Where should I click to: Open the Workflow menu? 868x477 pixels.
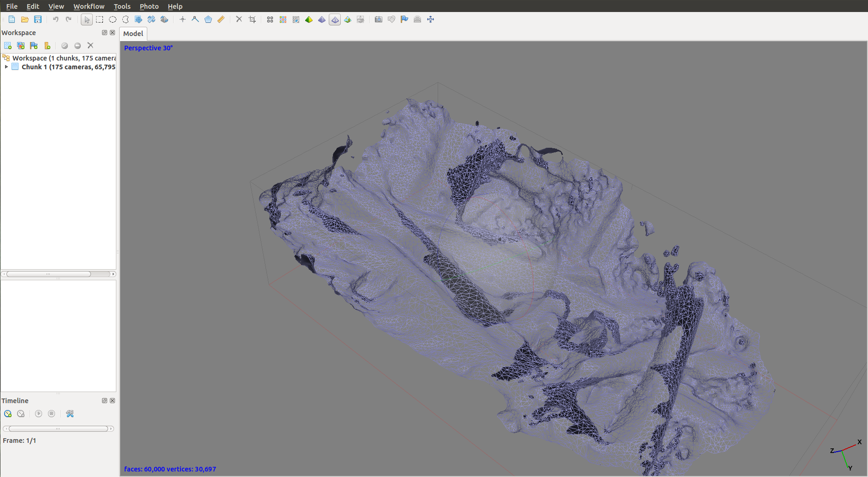pos(89,6)
